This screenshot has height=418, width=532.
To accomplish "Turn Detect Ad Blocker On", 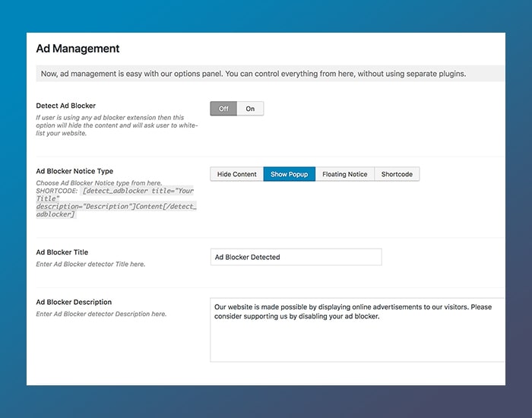I will coord(250,109).
